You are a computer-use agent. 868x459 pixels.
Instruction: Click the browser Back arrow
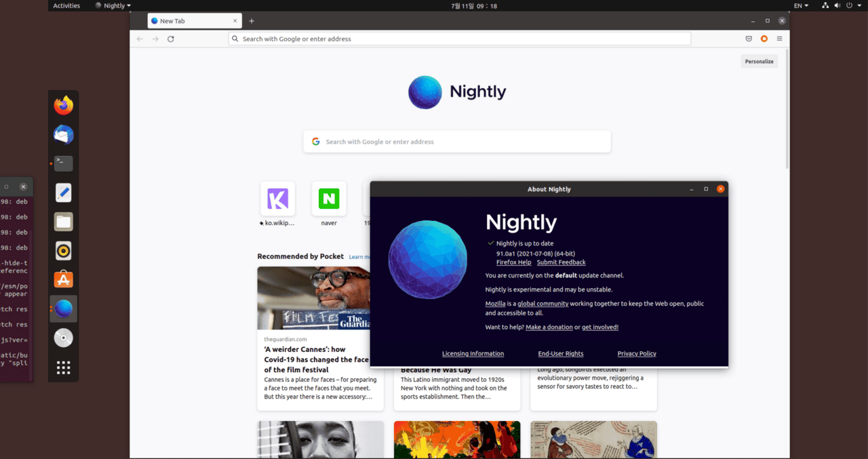(x=140, y=39)
